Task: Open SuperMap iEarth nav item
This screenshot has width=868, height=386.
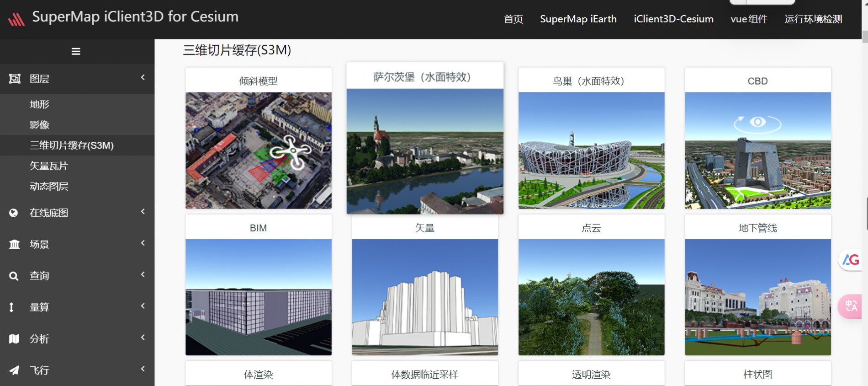Action: tap(578, 19)
